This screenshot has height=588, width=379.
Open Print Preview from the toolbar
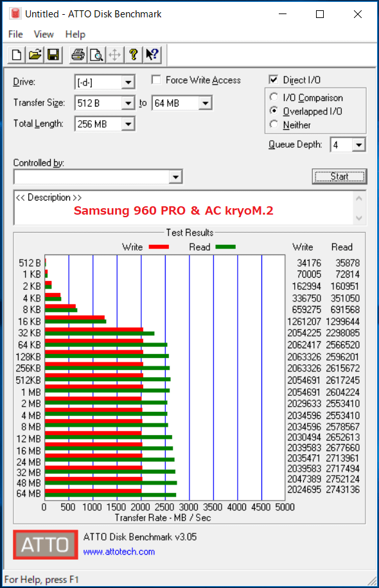tap(96, 55)
